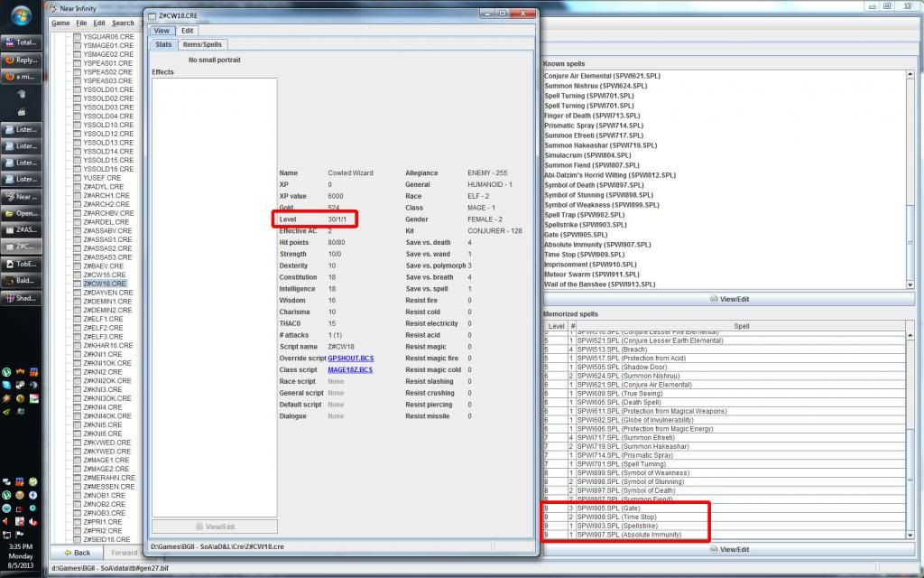Click the Known spells scrollbar down arrow
The width and height of the screenshot is (924, 578).
[x=910, y=284]
